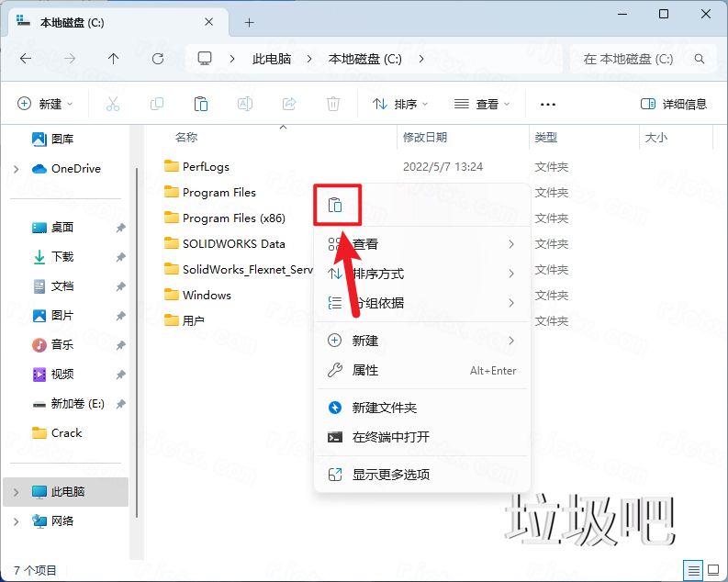Open a new tab with plus button
Image resolution: width=728 pixels, height=582 pixels.
tap(250, 22)
